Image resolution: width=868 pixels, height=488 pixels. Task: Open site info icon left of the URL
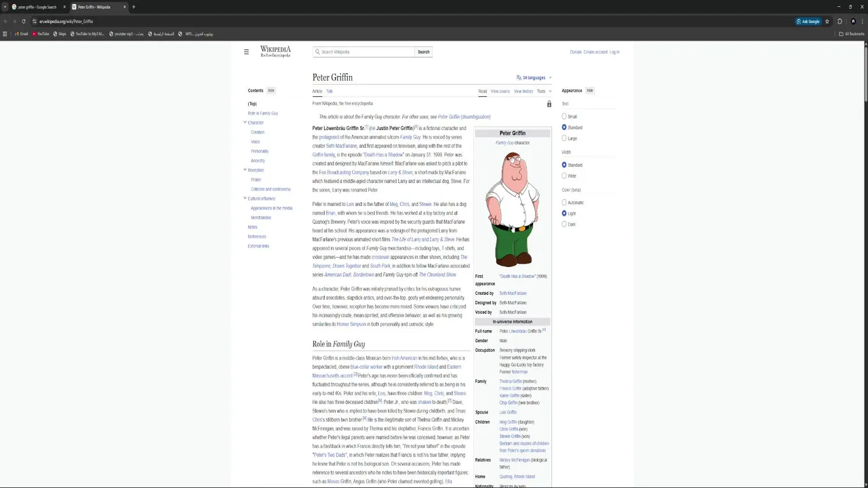(34, 21)
